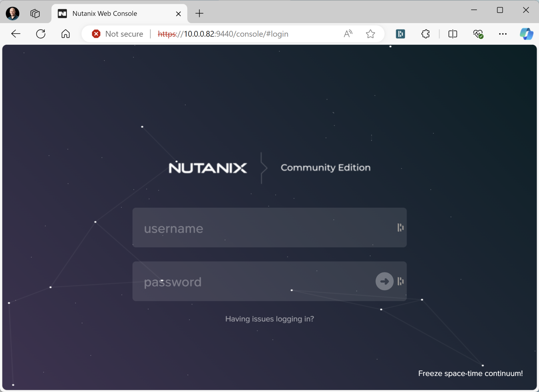The width and height of the screenshot is (539, 392).
Task: Open the Extensions puzzle icon
Action: coord(425,34)
